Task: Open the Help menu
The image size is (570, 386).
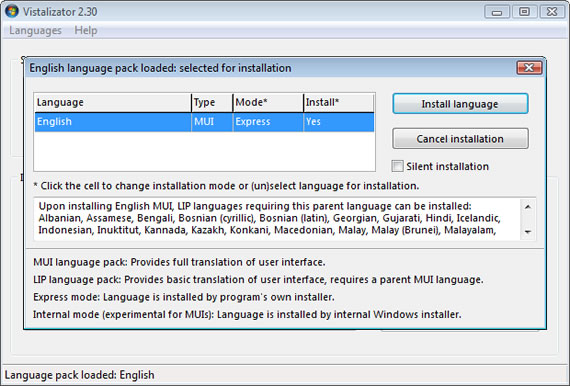Action: [86, 31]
